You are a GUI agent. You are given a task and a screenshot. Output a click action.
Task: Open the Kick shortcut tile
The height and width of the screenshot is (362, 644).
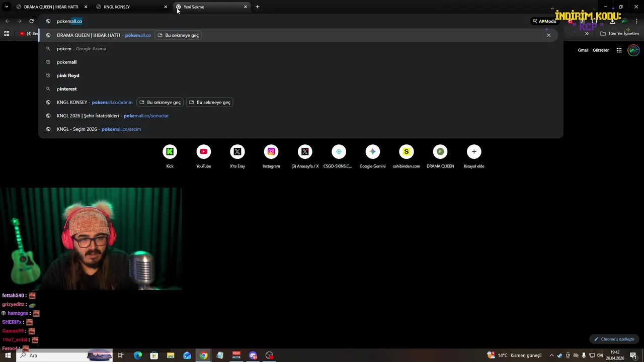170,156
